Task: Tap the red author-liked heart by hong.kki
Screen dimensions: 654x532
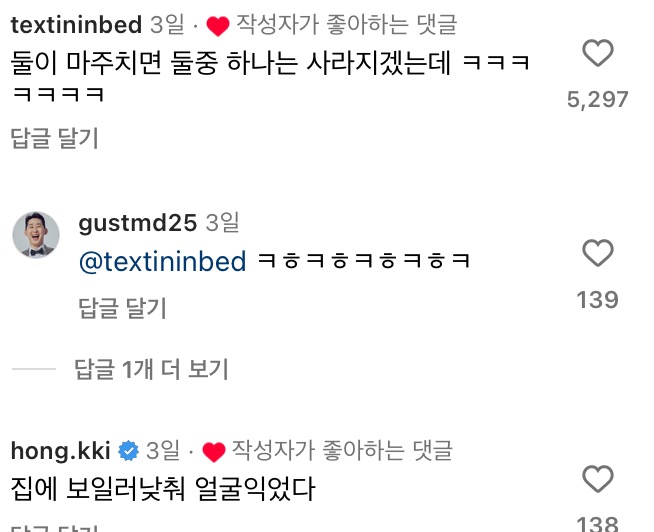Action: tap(213, 451)
